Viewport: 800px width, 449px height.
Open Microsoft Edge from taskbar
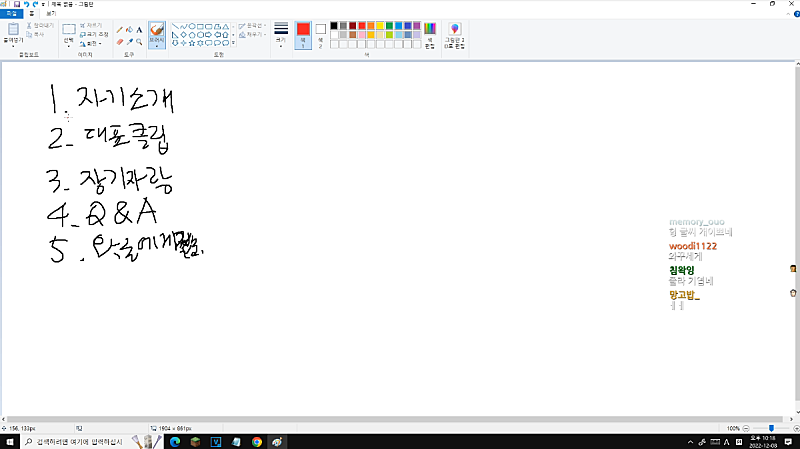pos(175,442)
